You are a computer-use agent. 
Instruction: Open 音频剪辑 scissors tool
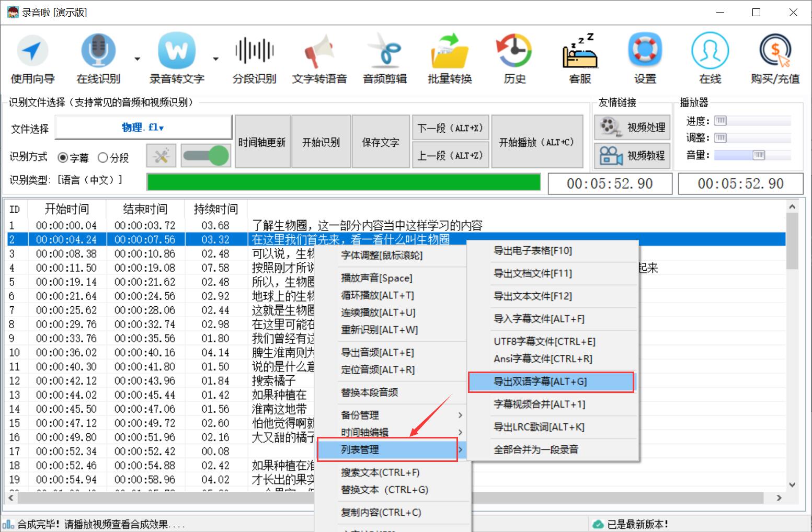(385, 59)
